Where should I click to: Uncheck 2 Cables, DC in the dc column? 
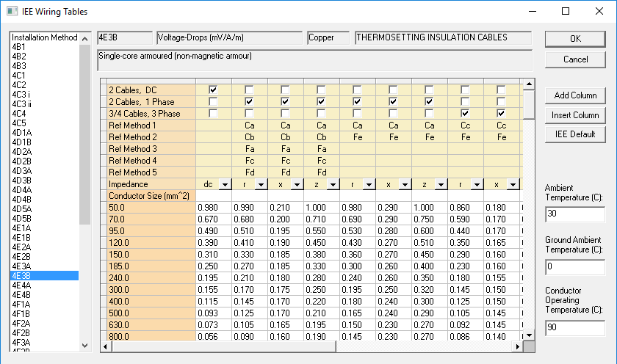pos(213,90)
